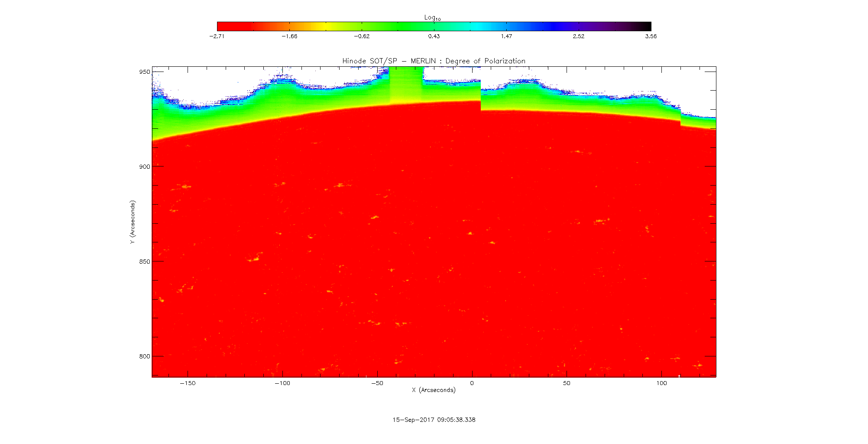Select the Y-axis tick label 850
This screenshot has height=444, width=868.
click(x=145, y=262)
